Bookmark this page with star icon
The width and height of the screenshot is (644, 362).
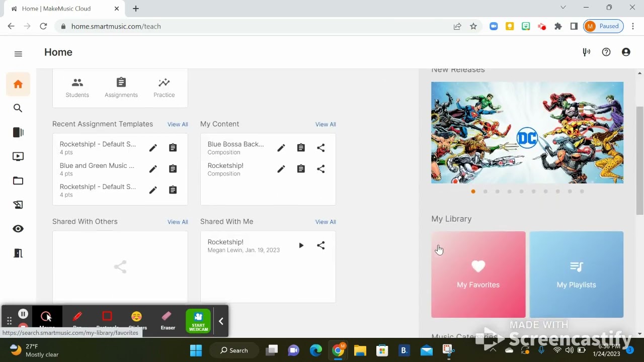473,26
